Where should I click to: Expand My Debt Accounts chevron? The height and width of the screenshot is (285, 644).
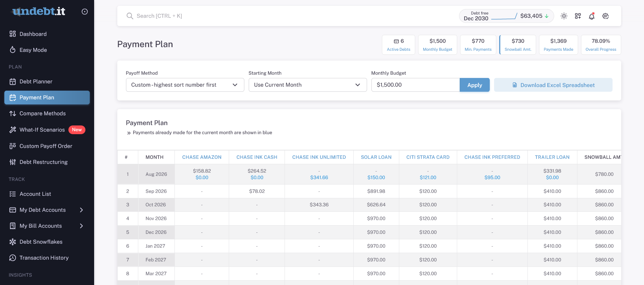(81, 210)
